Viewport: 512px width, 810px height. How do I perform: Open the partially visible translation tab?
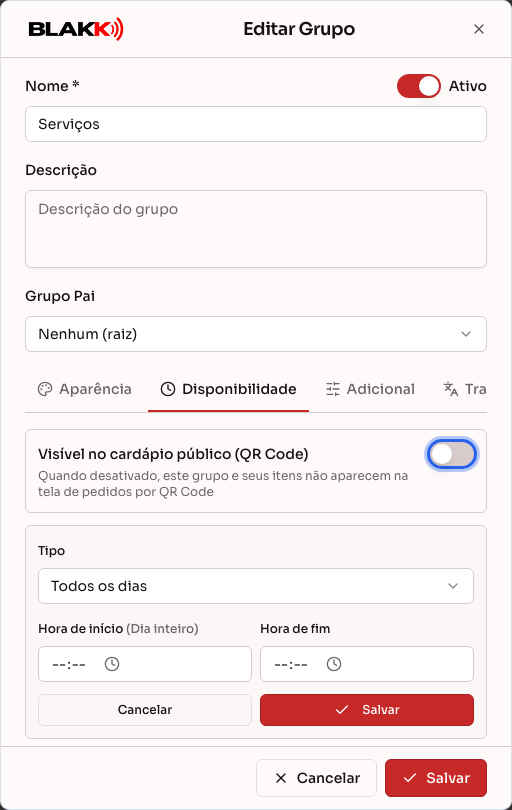tap(464, 389)
